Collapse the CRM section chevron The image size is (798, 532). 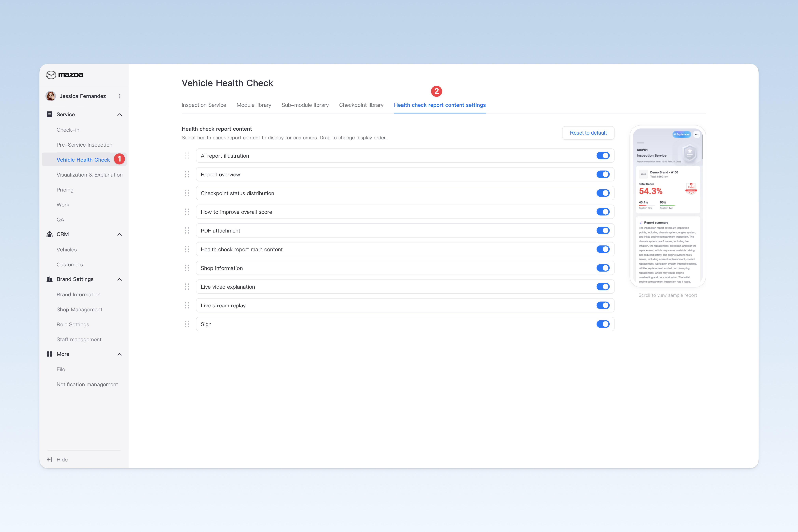(119, 234)
